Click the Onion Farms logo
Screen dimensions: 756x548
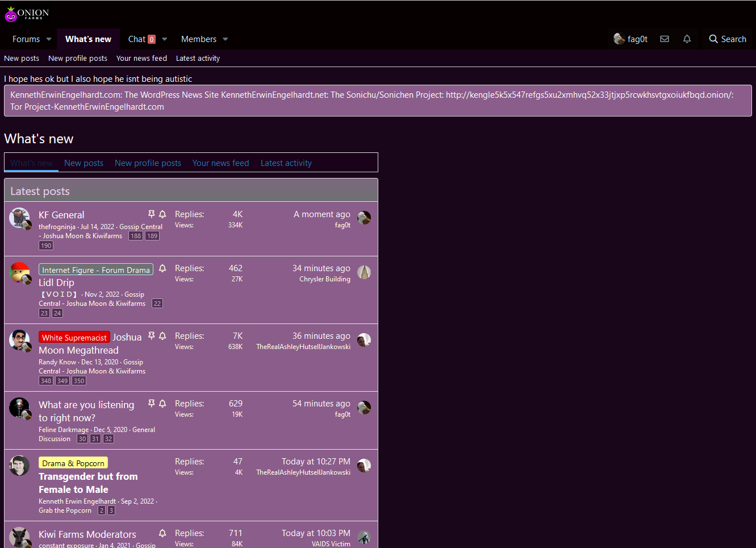pyautogui.click(x=27, y=14)
